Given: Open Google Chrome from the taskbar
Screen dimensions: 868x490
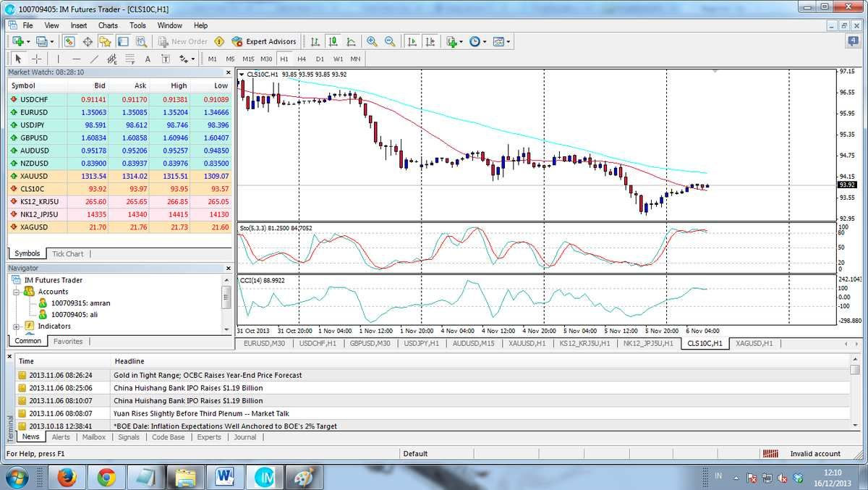Looking at the screenshot, I should [x=106, y=476].
